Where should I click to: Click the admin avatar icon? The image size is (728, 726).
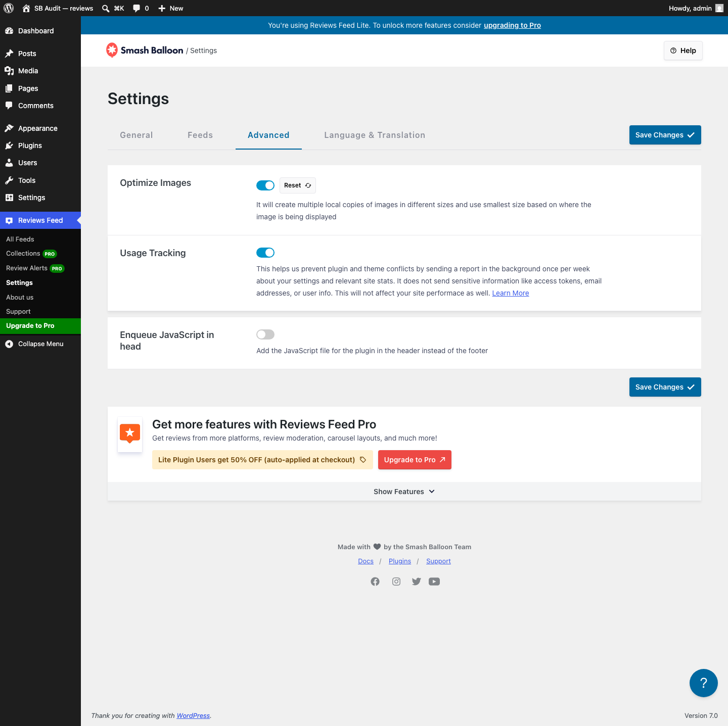(x=719, y=8)
